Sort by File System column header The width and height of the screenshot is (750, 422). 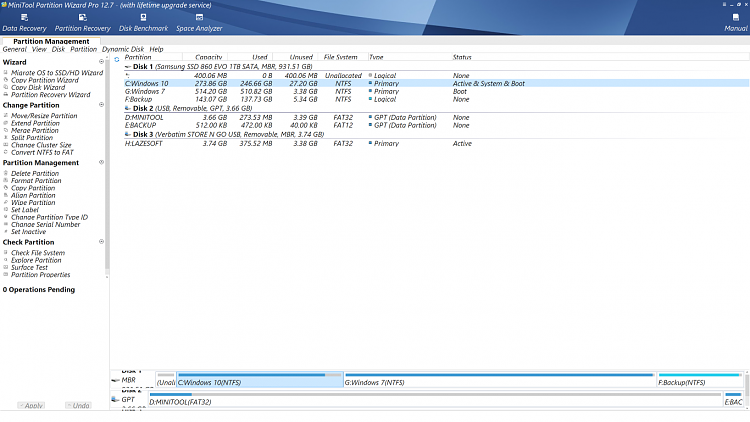(x=340, y=57)
